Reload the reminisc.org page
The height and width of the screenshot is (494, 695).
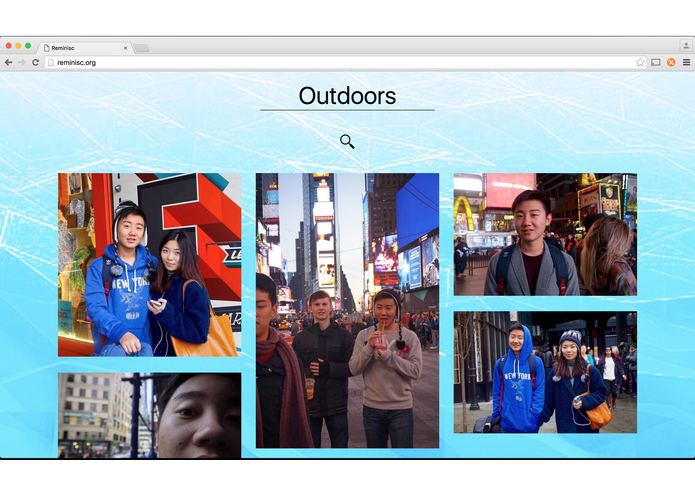[x=35, y=62]
